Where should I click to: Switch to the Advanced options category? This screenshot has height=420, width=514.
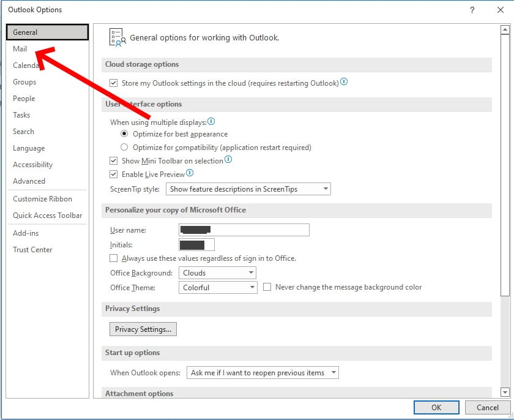pyautogui.click(x=29, y=181)
